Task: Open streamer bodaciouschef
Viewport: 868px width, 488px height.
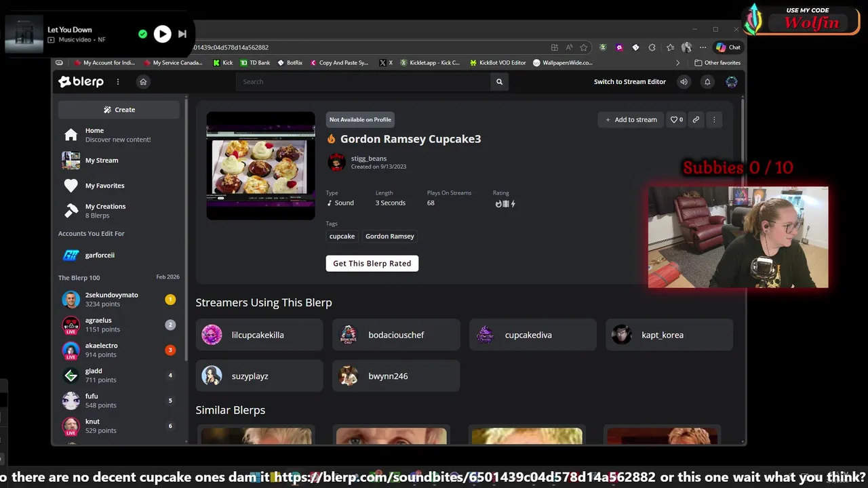Action: (396, 335)
